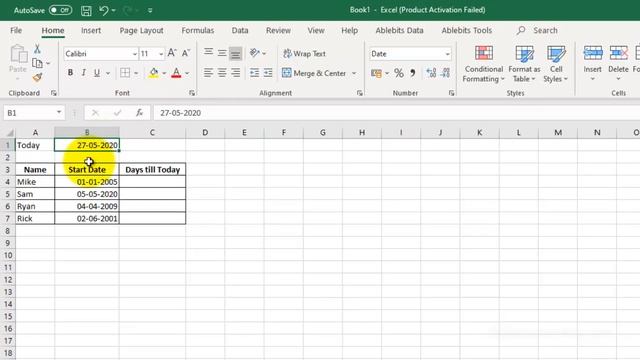Click the Cut scissors icon

tap(37, 49)
